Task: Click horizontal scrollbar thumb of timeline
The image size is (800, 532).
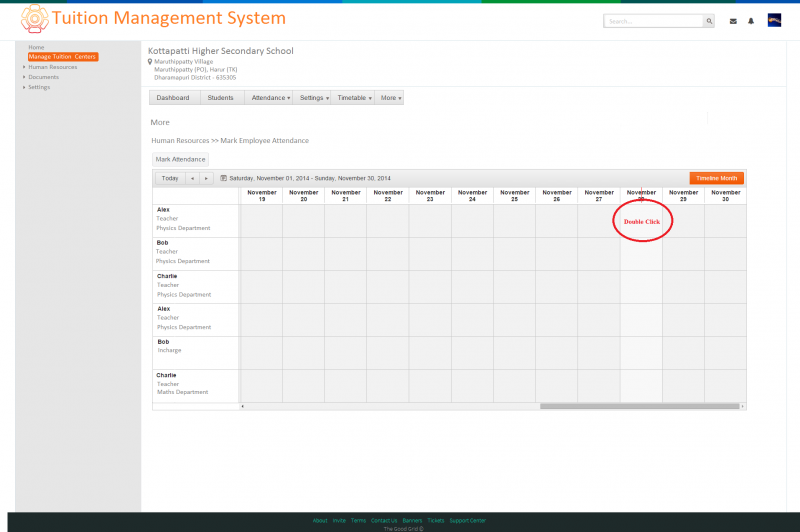Action: pyautogui.click(x=640, y=407)
